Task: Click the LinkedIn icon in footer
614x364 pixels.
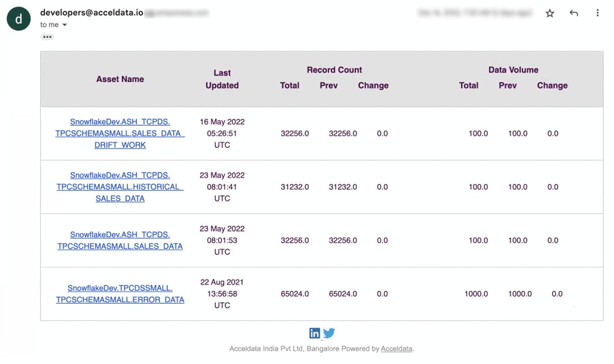Action: tap(315, 333)
